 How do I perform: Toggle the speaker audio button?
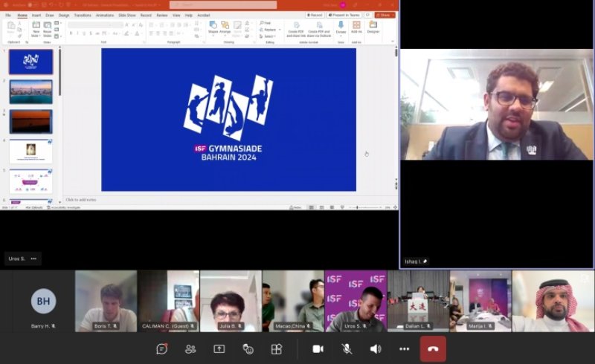coord(376,349)
